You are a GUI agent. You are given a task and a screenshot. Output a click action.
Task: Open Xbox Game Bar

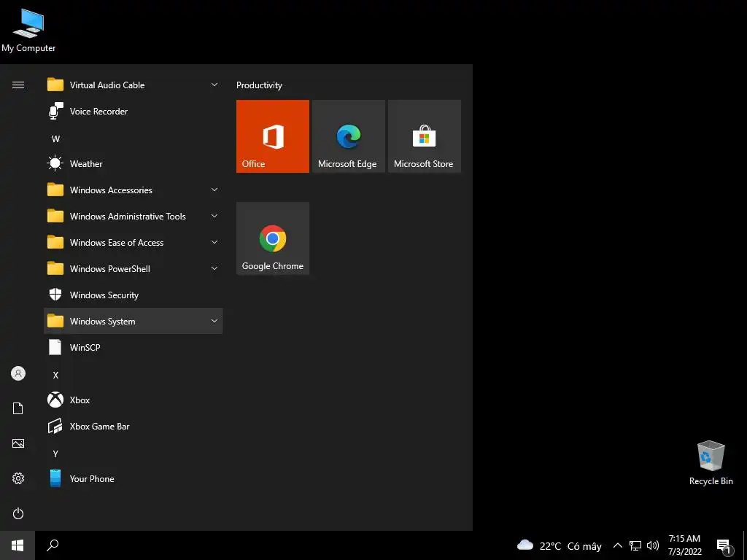point(133,426)
